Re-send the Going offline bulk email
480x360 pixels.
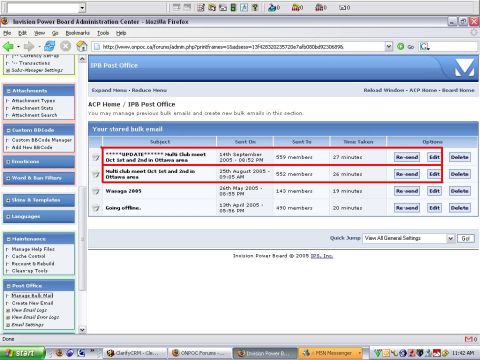click(x=407, y=208)
